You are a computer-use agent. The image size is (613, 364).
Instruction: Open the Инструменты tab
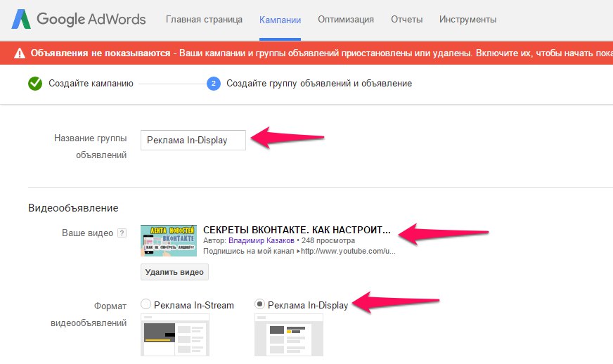(x=467, y=20)
